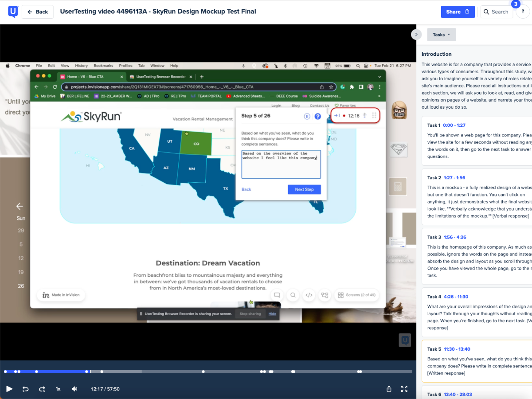Screen dimensions: 532x399
Task: Click InVision workflow icon beside Screens
Action: tap(325, 295)
